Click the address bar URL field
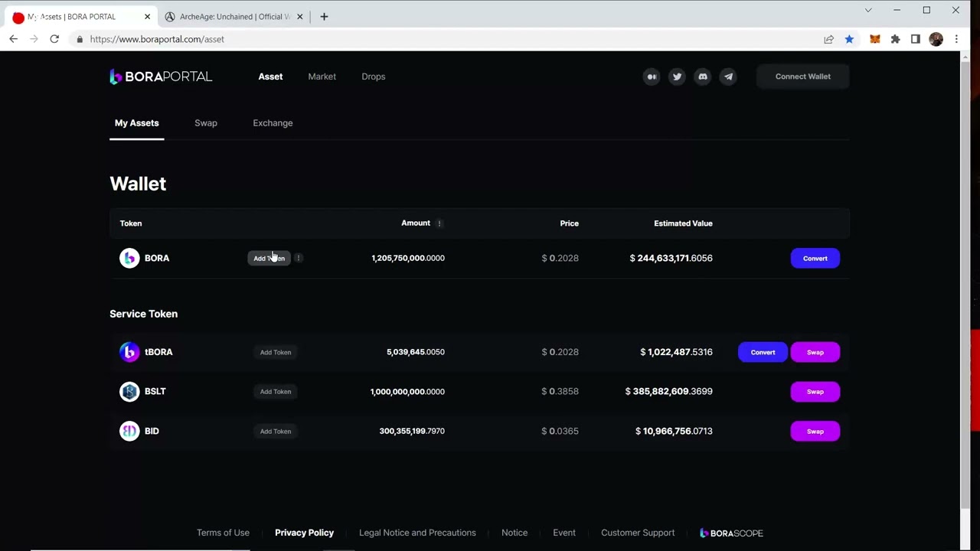980x551 pixels. click(x=444, y=39)
